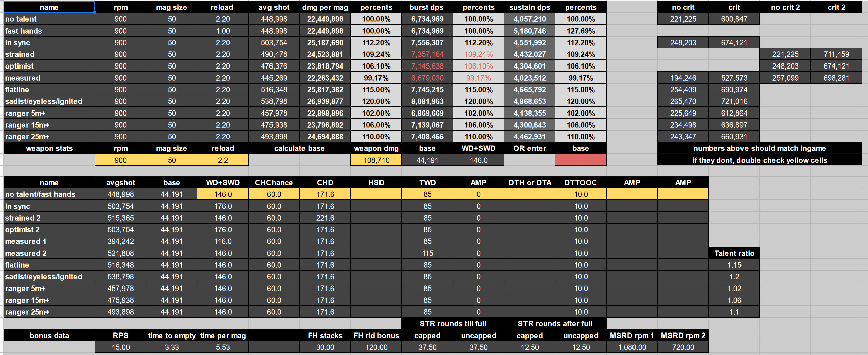The width and height of the screenshot is (868, 355).
Task: Select the empty yellow HSD cell
Action: pyautogui.click(x=376, y=194)
